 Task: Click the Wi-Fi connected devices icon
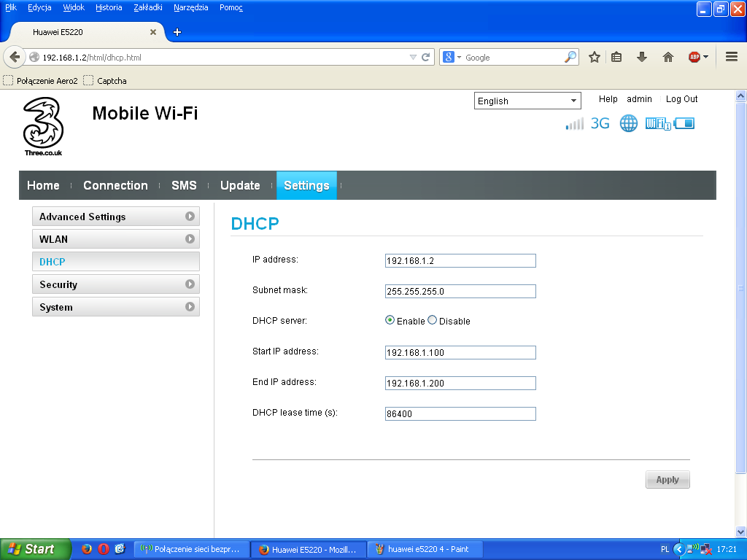657,123
